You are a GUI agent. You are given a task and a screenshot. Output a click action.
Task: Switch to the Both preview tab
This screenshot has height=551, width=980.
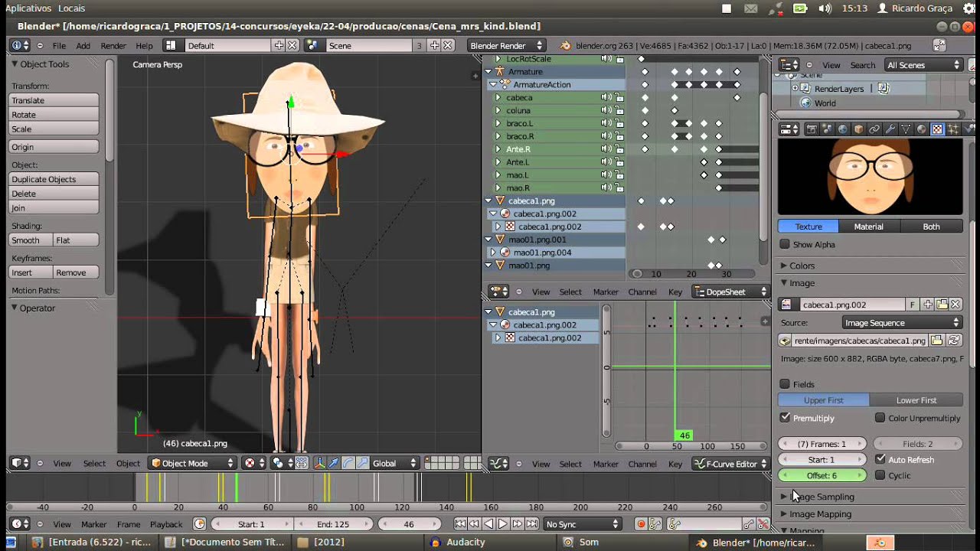(x=931, y=227)
